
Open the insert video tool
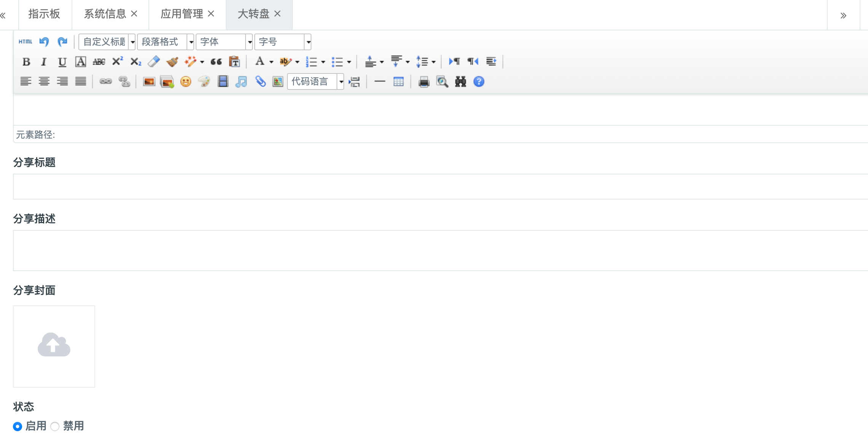[223, 81]
